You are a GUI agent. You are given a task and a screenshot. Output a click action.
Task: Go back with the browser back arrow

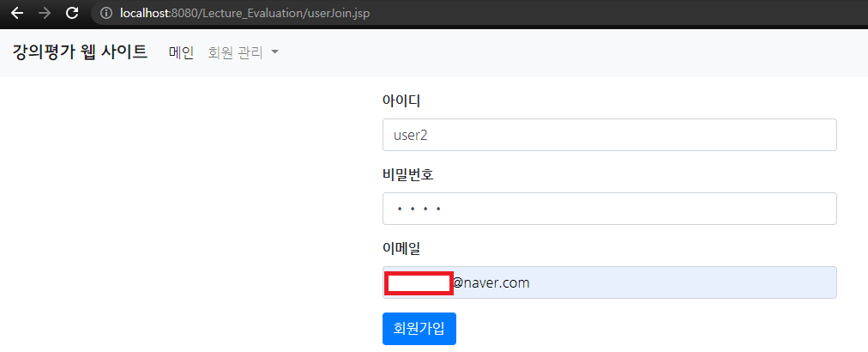[x=18, y=13]
